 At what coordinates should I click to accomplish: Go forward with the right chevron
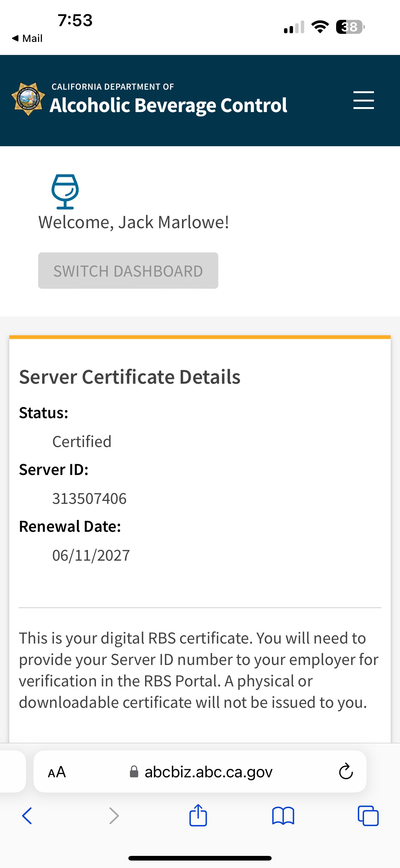tap(114, 816)
